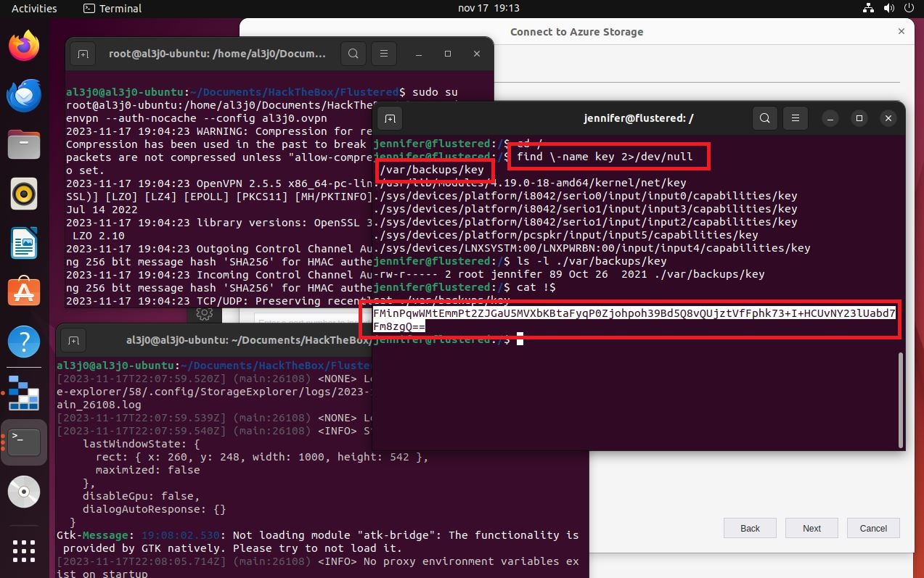The image size is (924, 578).
Task: Click the jennifer@flustered terminal scrollbar
Action: (x=901, y=400)
